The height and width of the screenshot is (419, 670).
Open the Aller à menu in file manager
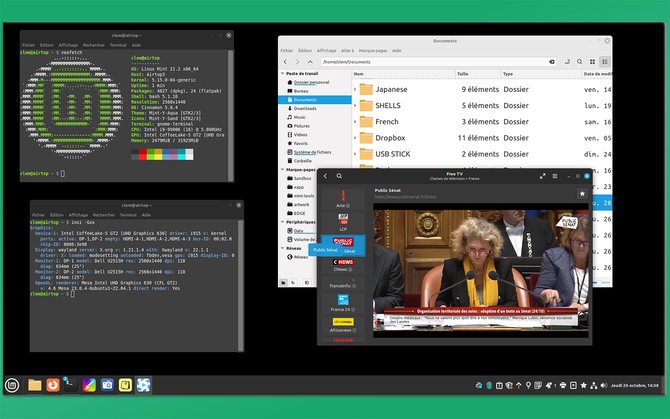click(x=347, y=50)
